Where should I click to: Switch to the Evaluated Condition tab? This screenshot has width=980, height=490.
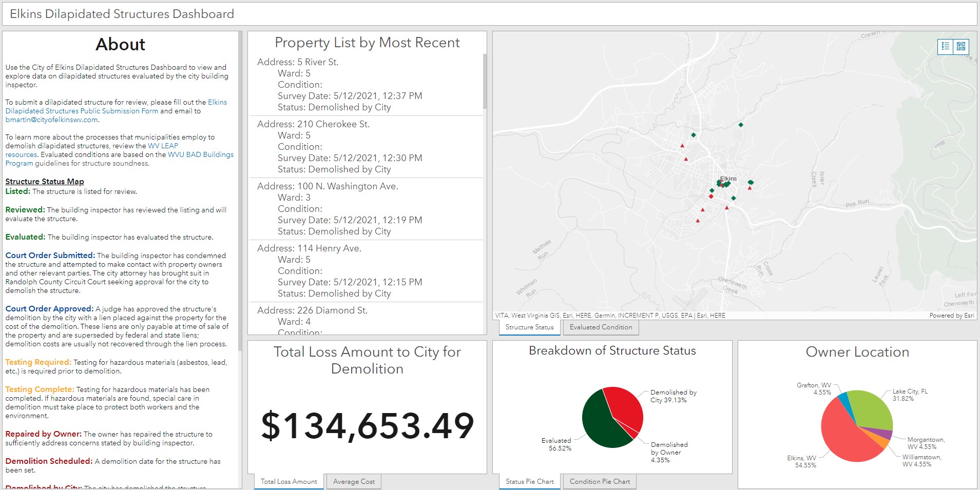(601, 327)
